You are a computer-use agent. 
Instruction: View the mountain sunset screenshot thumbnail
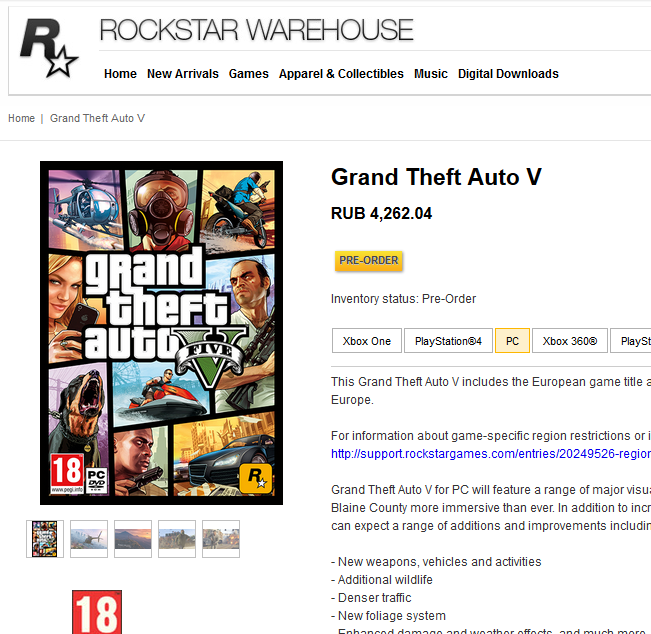133,539
